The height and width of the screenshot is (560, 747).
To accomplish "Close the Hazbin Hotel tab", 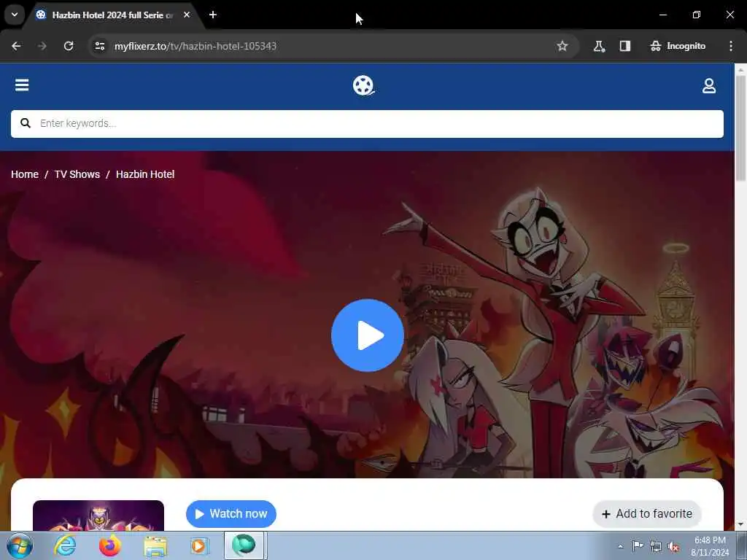I will (x=187, y=15).
